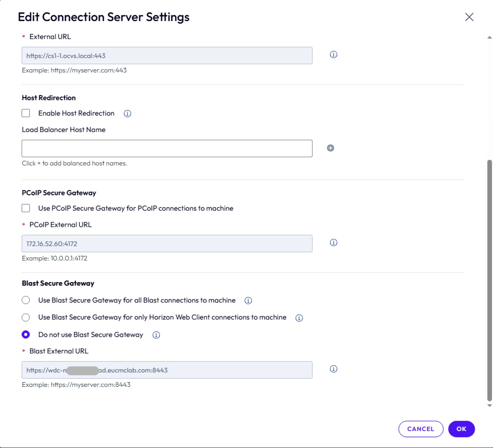Select Blast Secure Gateway for all Blast connections
The height and width of the screenshot is (448, 493).
(26, 300)
